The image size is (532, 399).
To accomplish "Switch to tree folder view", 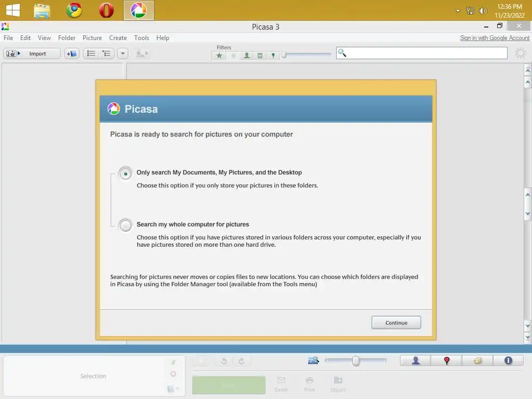I will coord(107,54).
